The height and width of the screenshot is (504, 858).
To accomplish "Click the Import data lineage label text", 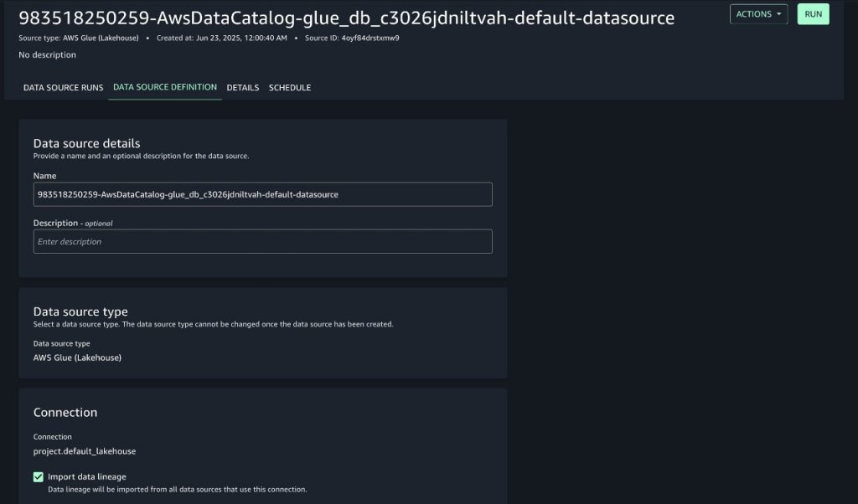I will point(87,476).
